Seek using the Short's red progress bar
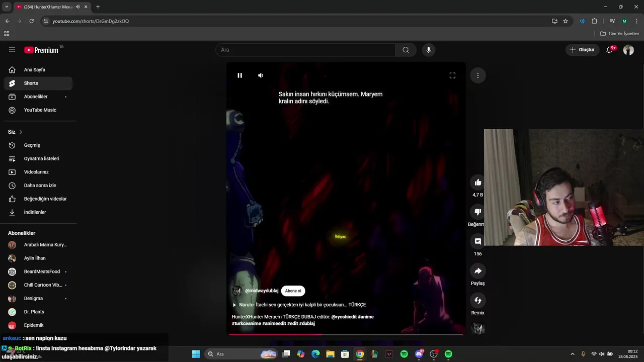Image resolution: width=644 pixels, height=362 pixels. pyautogui.click(x=346, y=334)
